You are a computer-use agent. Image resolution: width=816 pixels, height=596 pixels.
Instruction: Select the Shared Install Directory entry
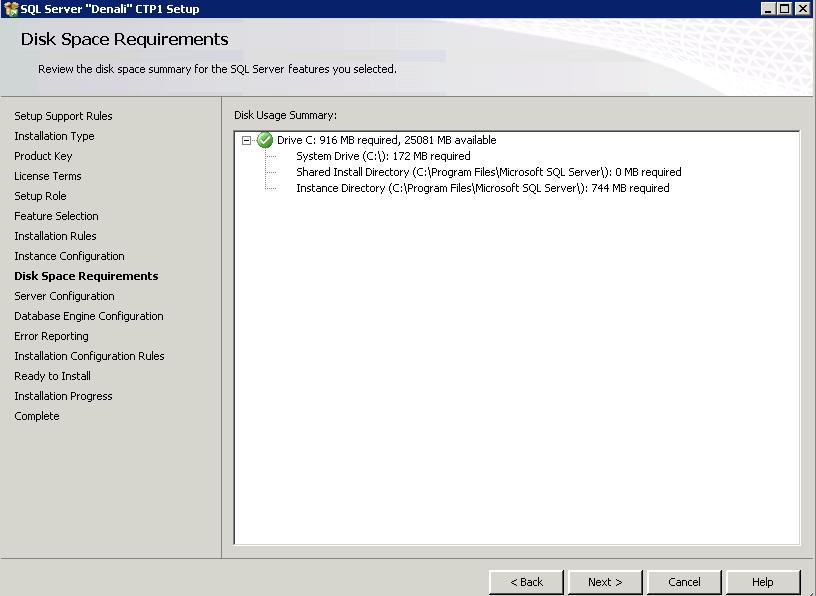coord(488,172)
